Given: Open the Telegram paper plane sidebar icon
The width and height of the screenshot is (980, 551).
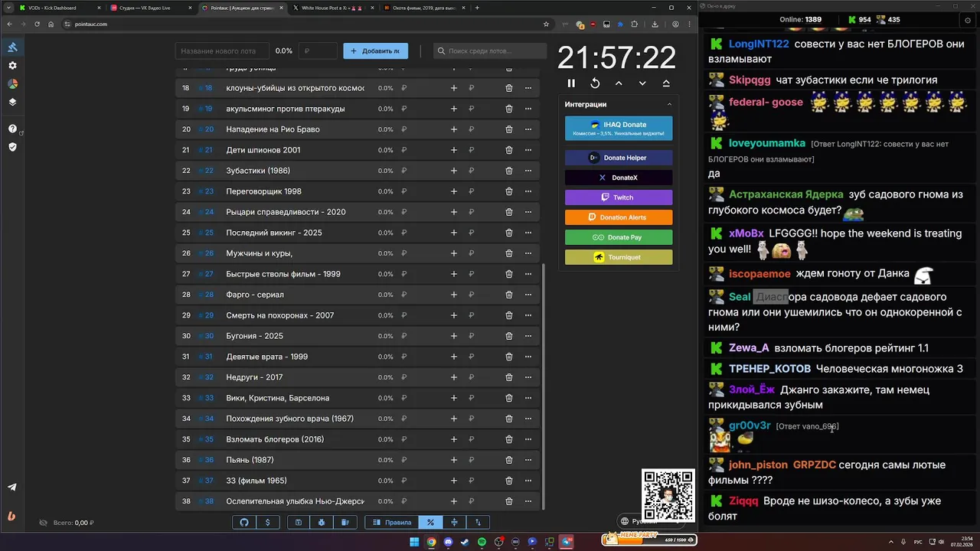Looking at the screenshot, I should tap(12, 487).
